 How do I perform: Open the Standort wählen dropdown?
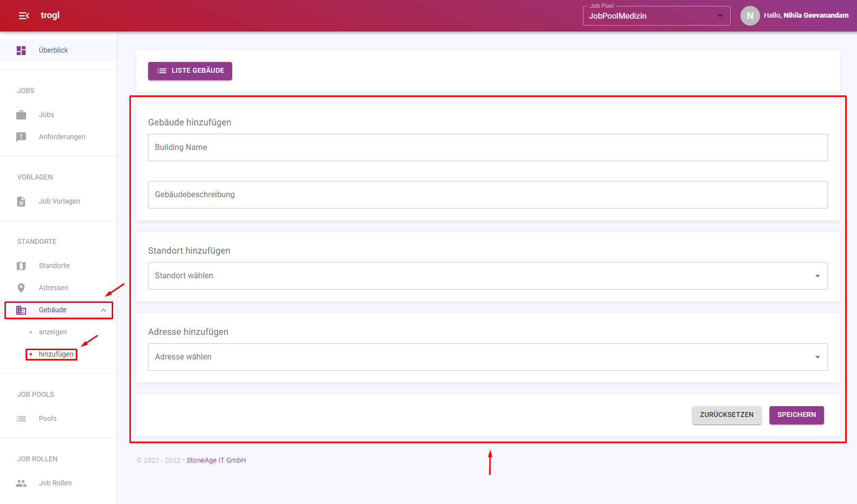tap(488, 276)
